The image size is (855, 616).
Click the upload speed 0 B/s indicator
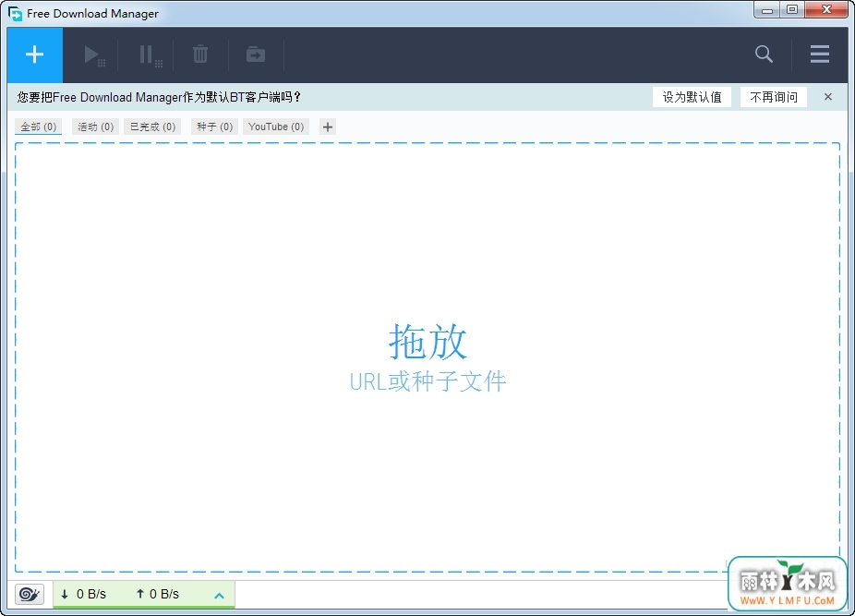158,594
